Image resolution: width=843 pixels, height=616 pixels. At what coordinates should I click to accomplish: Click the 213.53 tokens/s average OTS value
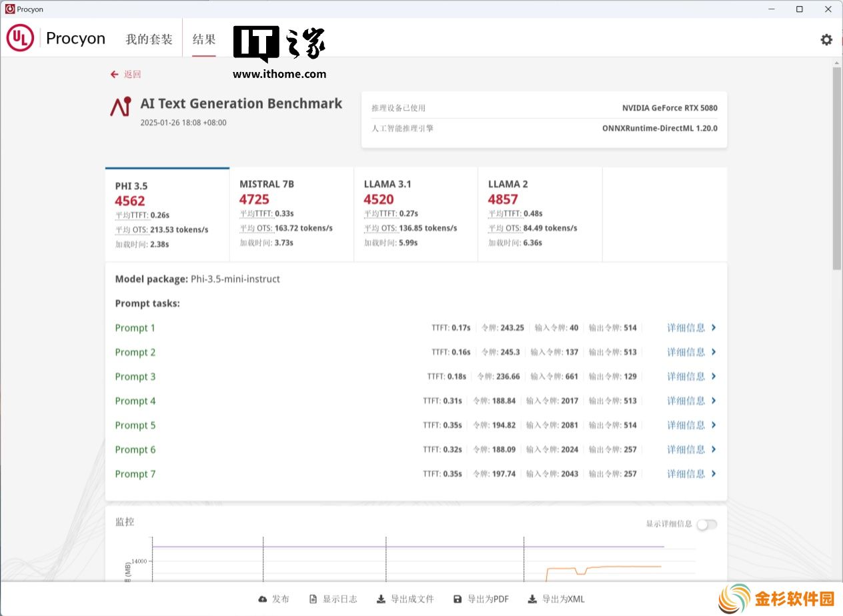(179, 230)
